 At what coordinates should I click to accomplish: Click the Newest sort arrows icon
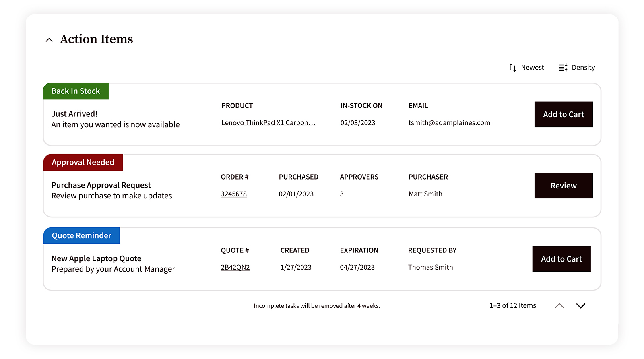pos(512,68)
